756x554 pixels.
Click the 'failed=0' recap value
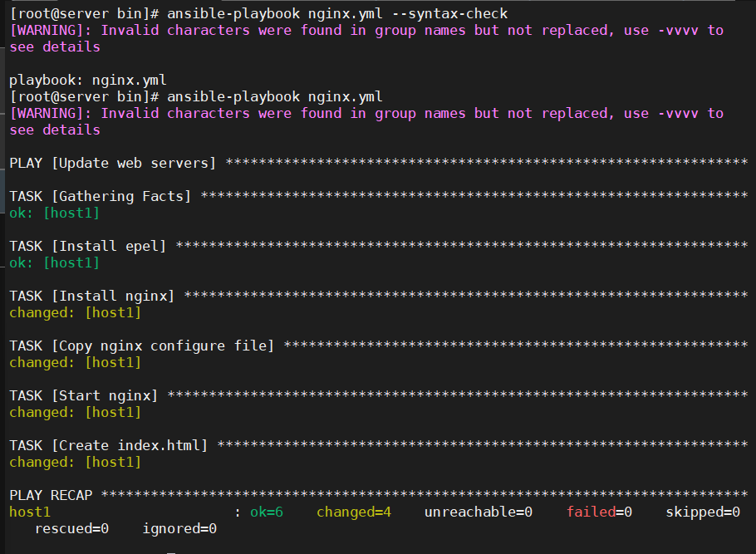tap(599, 512)
